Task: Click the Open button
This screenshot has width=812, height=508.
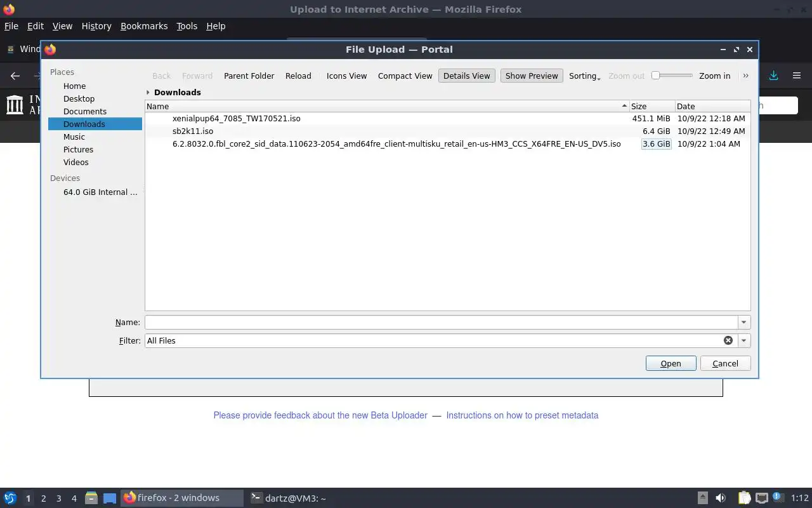Action: click(x=671, y=363)
